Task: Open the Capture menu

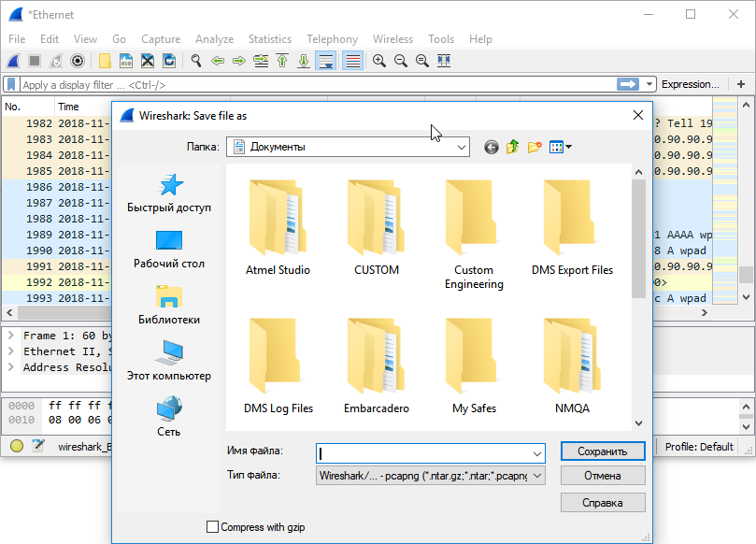Action: pos(161,39)
